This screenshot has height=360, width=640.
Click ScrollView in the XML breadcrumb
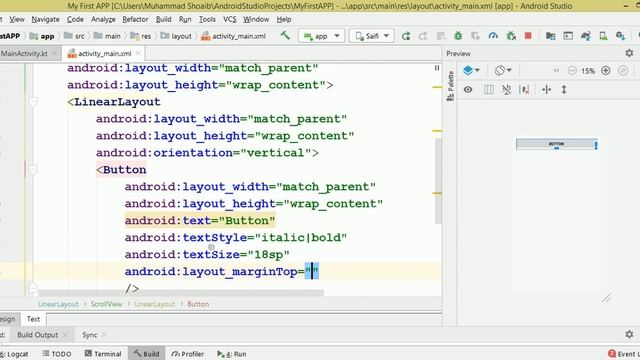106,304
